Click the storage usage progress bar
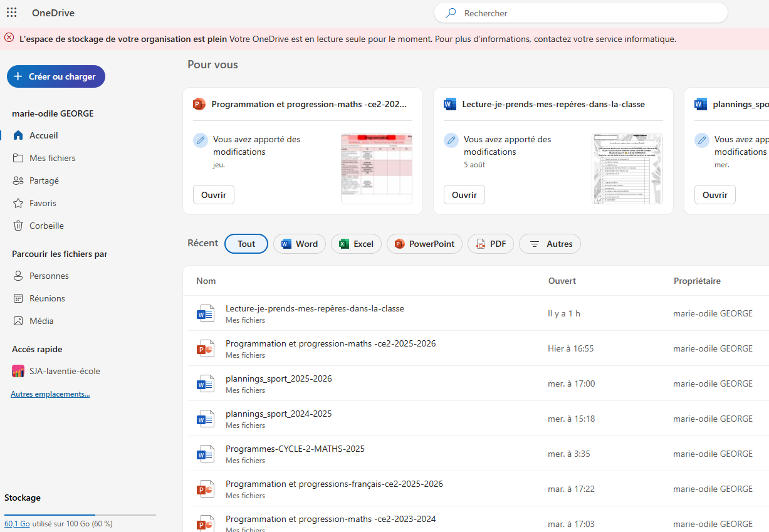The width and height of the screenshot is (769, 532). pos(80,514)
